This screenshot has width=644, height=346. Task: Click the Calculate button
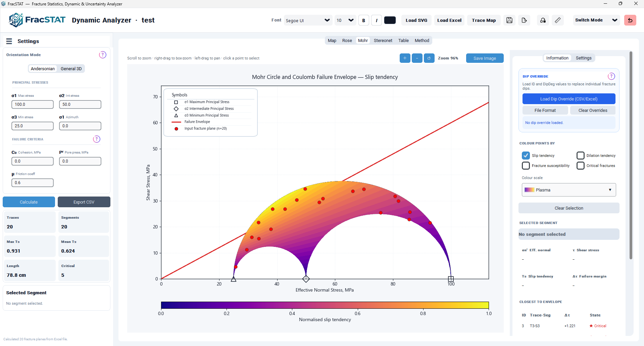[x=29, y=202]
